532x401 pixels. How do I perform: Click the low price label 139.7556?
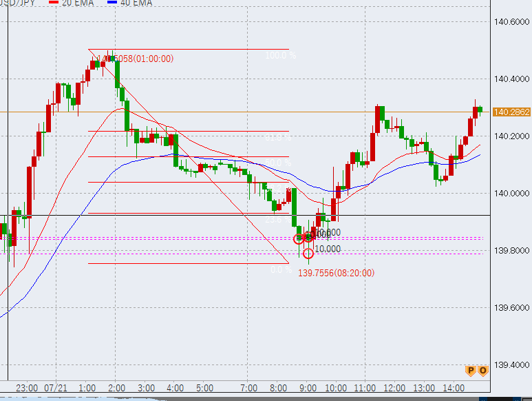pos(336,273)
